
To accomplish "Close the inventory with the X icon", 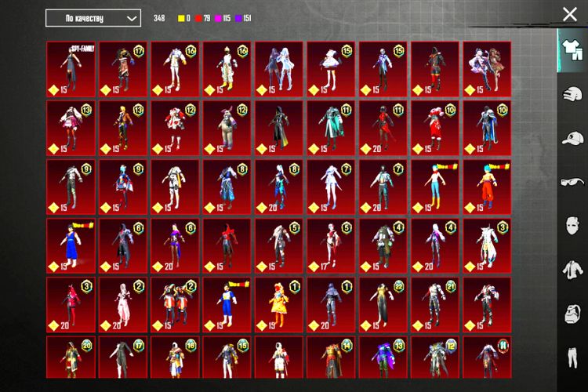I will 570,14.
